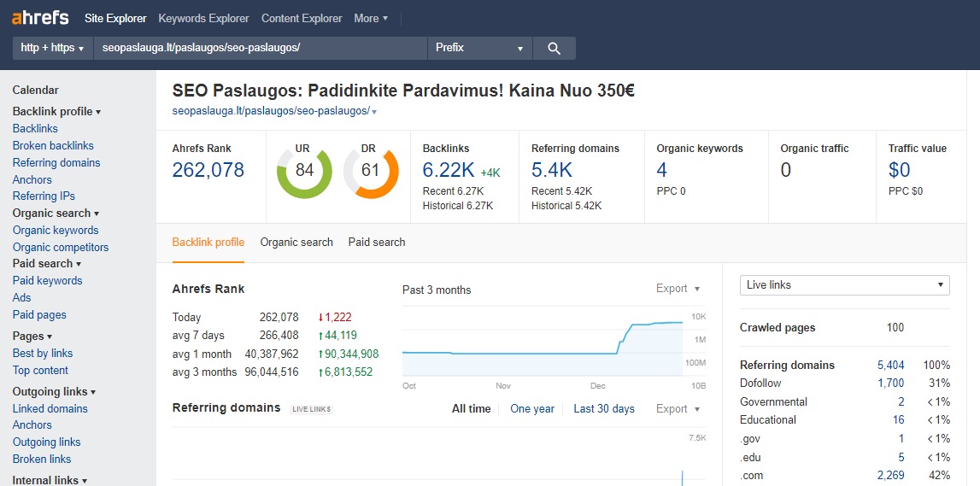Screen dimensions: 980x486
Task: Collapse the Backlink profile sidebar section
Action: [56, 112]
